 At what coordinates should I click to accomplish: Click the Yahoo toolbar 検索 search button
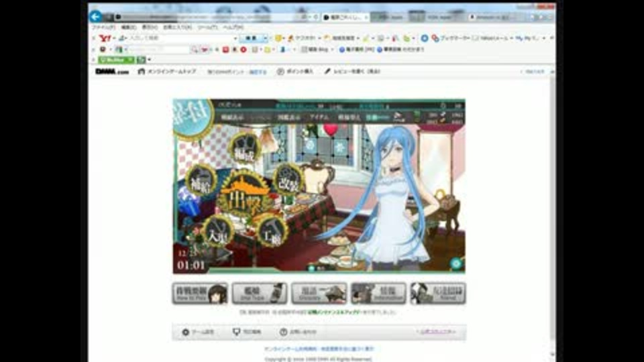click(251, 38)
